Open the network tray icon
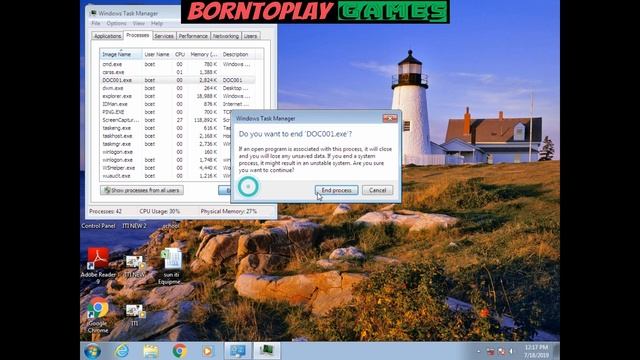 click(x=501, y=351)
